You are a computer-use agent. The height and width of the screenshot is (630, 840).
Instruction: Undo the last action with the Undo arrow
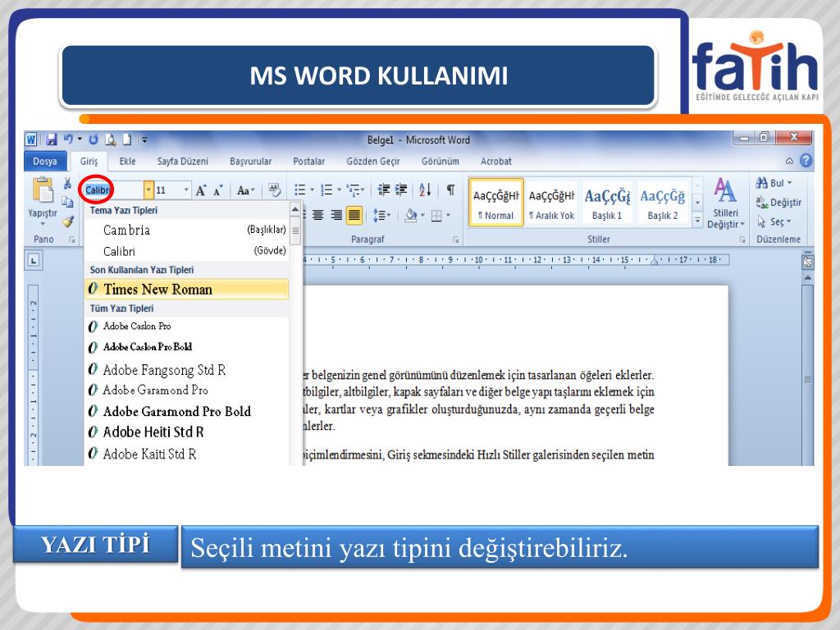click(68, 139)
